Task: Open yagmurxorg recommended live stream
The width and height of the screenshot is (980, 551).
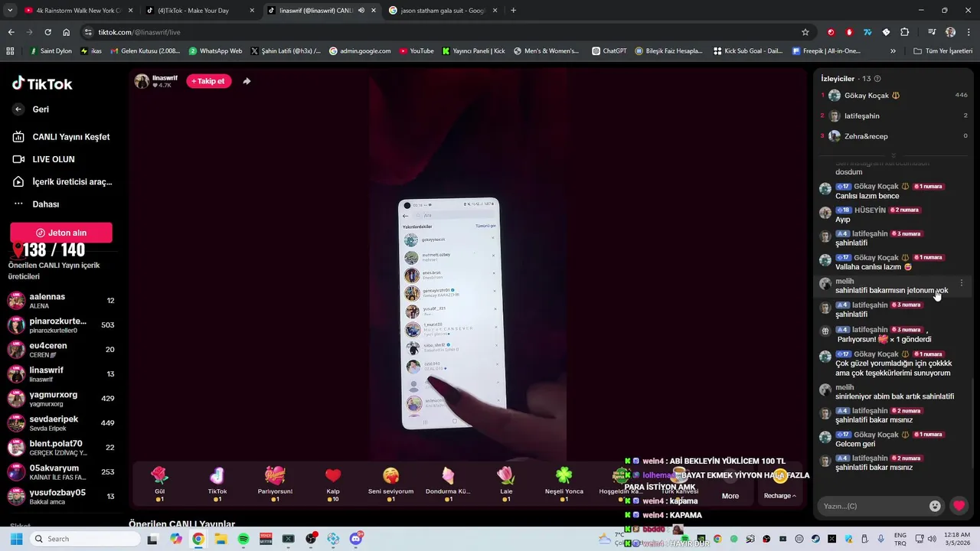Action: point(61,399)
